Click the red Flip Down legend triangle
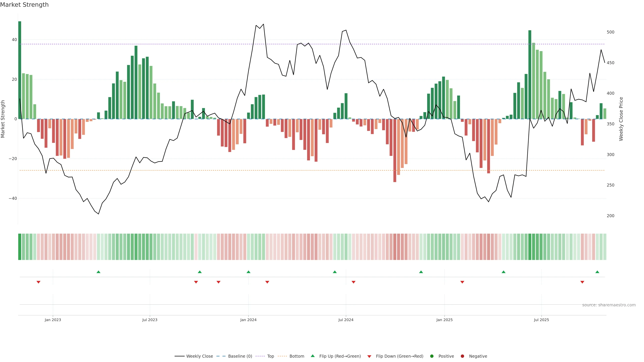This screenshot has height=362, width=644. [369, 356]
